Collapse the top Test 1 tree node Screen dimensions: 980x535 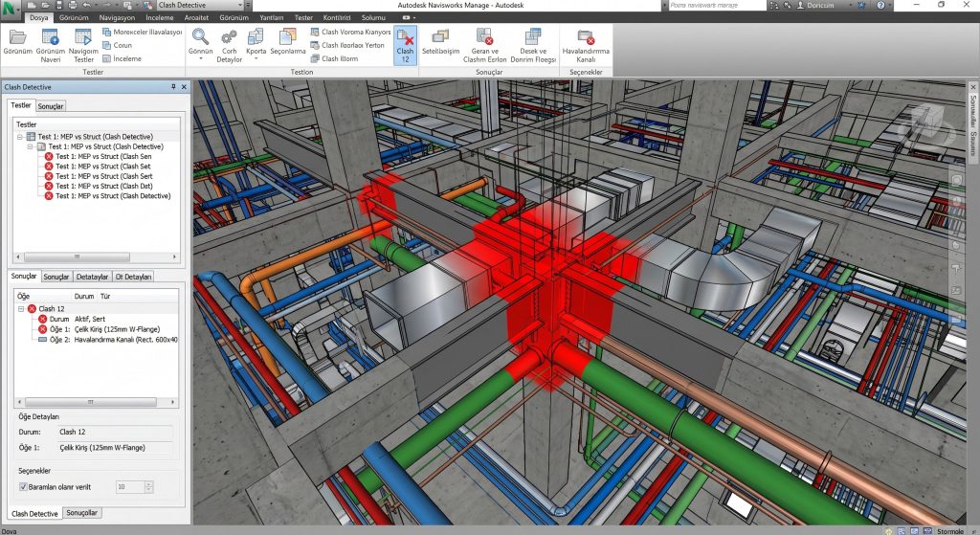[x=19, y=136]
